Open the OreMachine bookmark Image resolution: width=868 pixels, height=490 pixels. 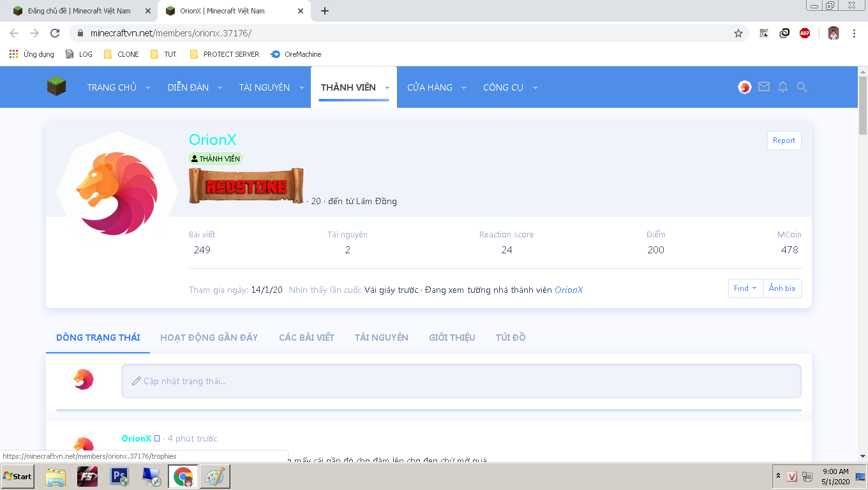point(296,54)
